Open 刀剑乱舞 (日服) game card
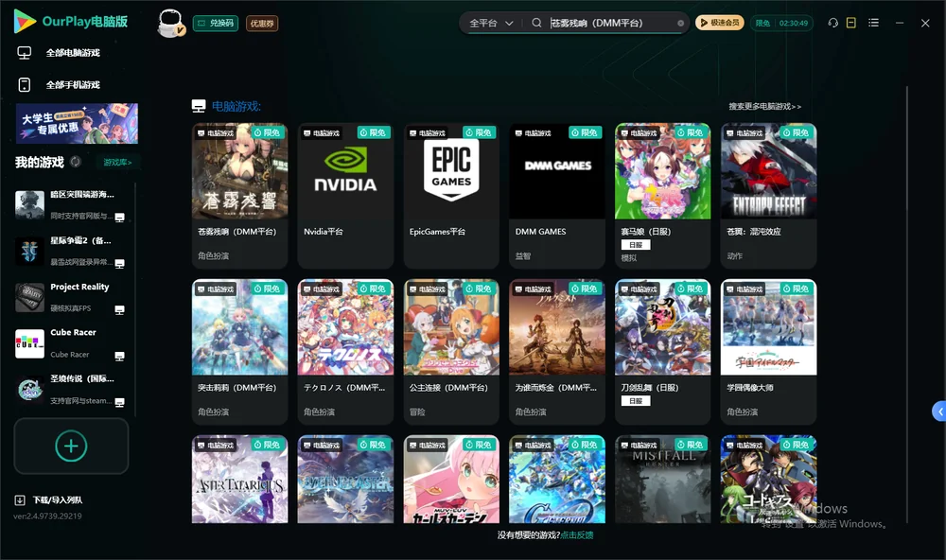Screen dimensions: 946x560 point(662,352)
